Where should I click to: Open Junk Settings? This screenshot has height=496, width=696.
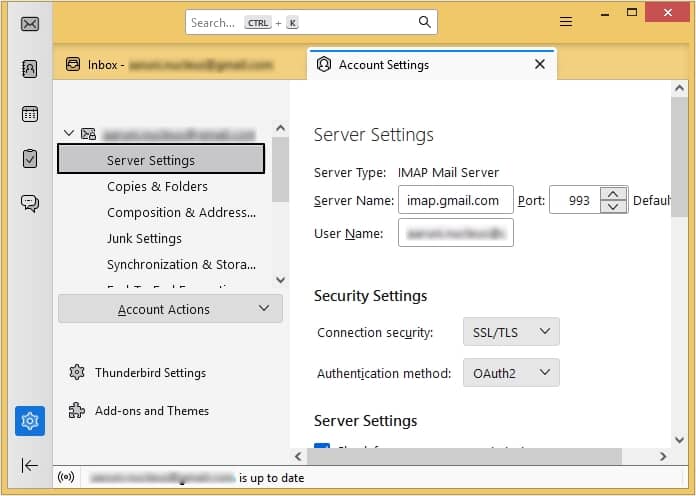click(x=144, y=239)
